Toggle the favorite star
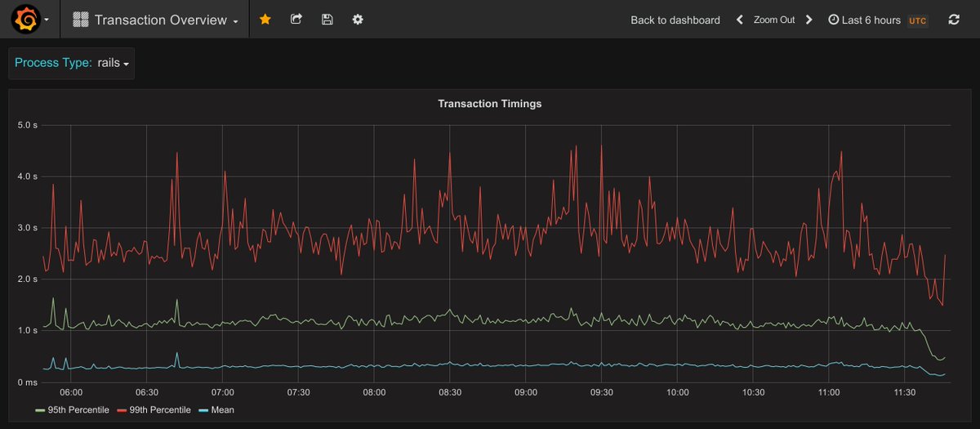The width and height of the screenshot is (980, 429). (265, 19)
